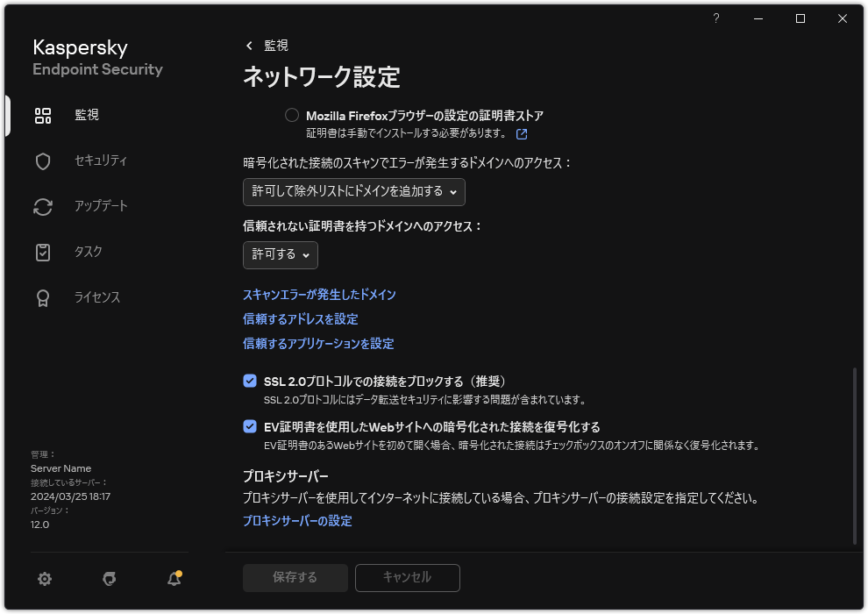
Task: Click the アップデート refresh icon
Action: [x=42, y=206]
